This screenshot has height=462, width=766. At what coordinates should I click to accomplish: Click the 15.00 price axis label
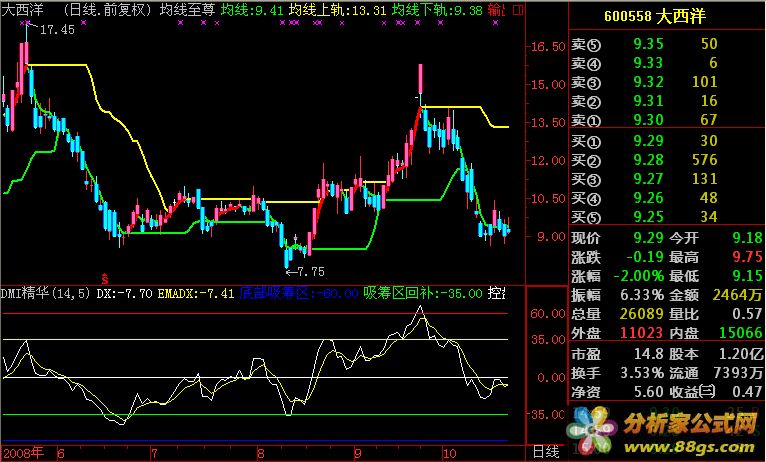click(x=548, y=85)
